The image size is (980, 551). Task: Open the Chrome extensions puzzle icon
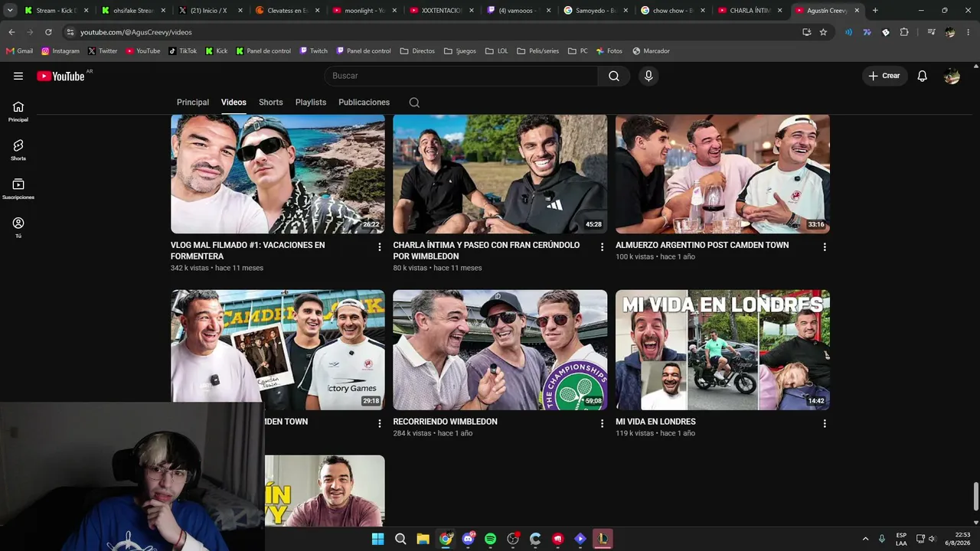point(904,32)
